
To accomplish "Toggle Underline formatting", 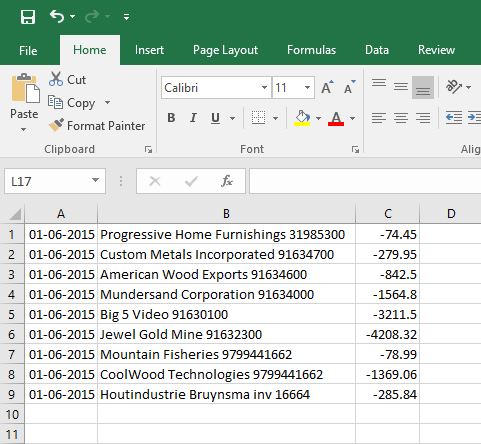I will 215,118.
